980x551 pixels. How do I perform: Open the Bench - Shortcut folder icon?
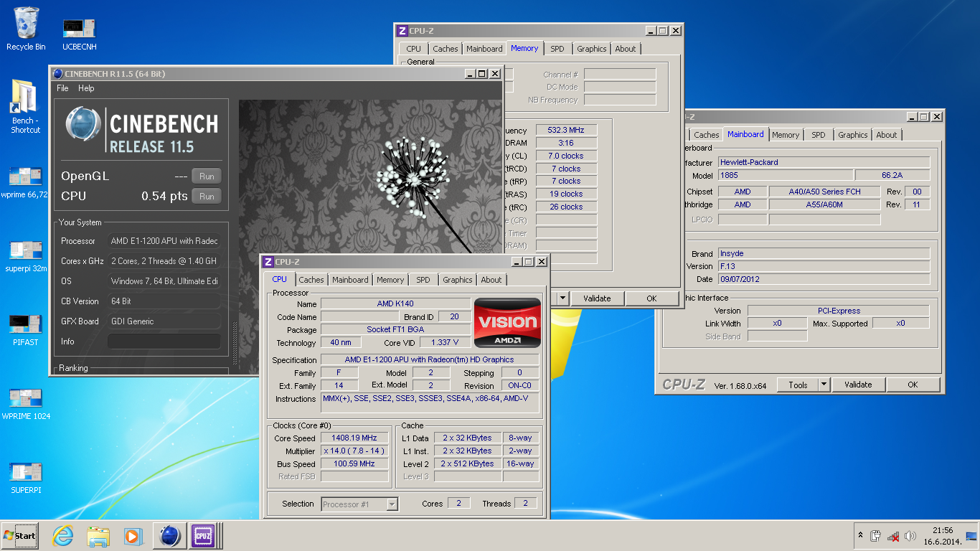coord(25,106)
